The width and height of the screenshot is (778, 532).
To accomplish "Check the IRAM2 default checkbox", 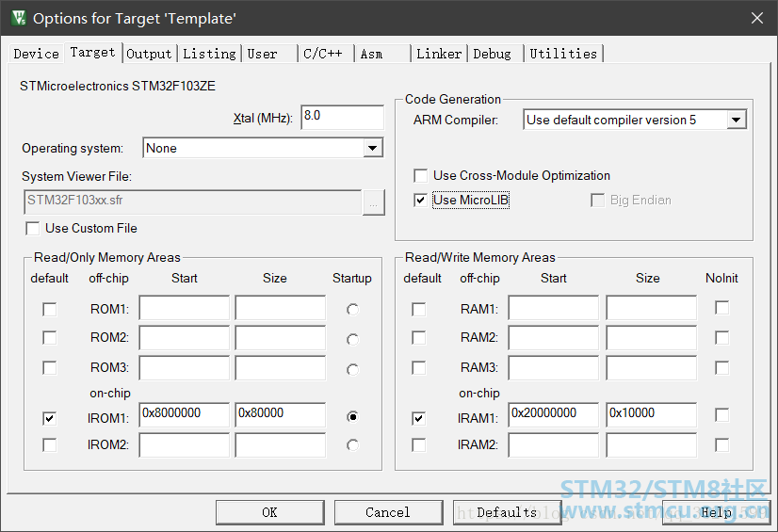I will tap(419, 444).
